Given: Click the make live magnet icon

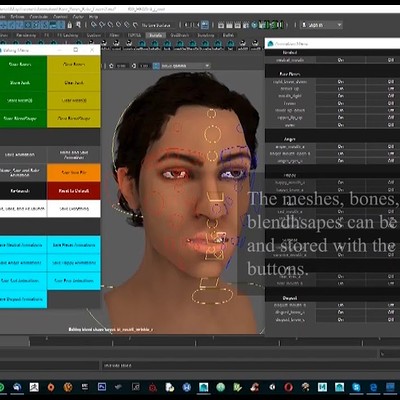Looking at the screenshot, I should 135,25.
